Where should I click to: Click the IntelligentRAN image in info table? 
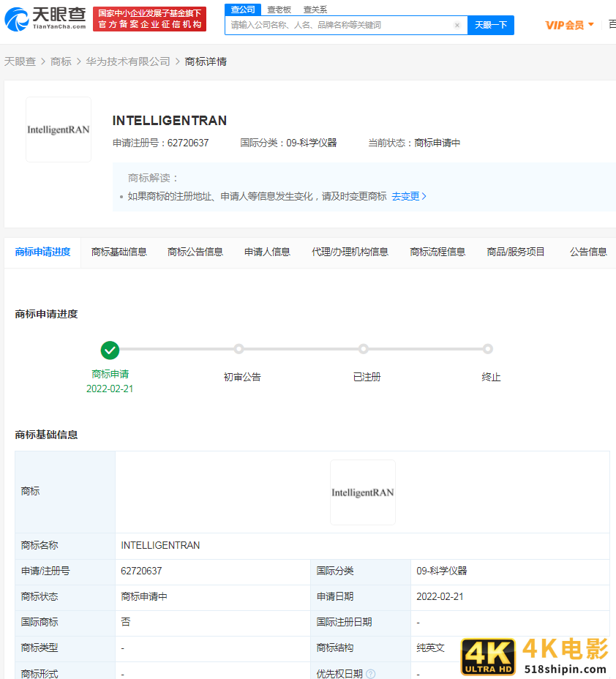click(x=363, y=492)
